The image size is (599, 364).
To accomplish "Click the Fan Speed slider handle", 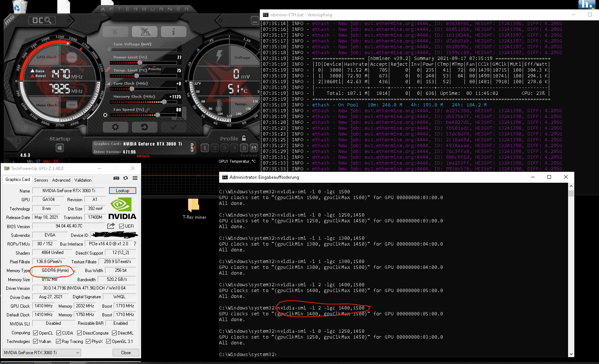I will tap(158, 115).
